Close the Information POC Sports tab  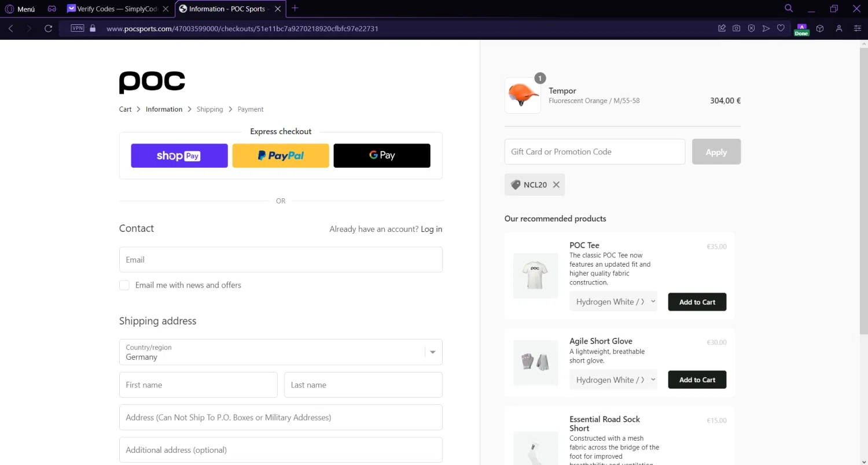pyautogui.click(x=278, y=9)
